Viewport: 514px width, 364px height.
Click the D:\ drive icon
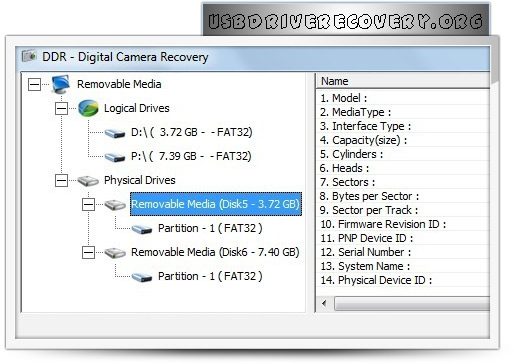[115, 133]
